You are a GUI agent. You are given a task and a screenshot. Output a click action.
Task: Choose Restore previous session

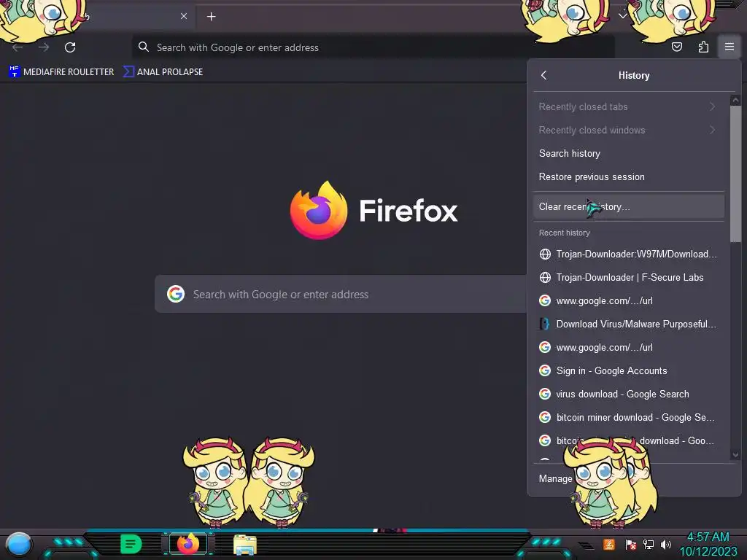point(628,176)
